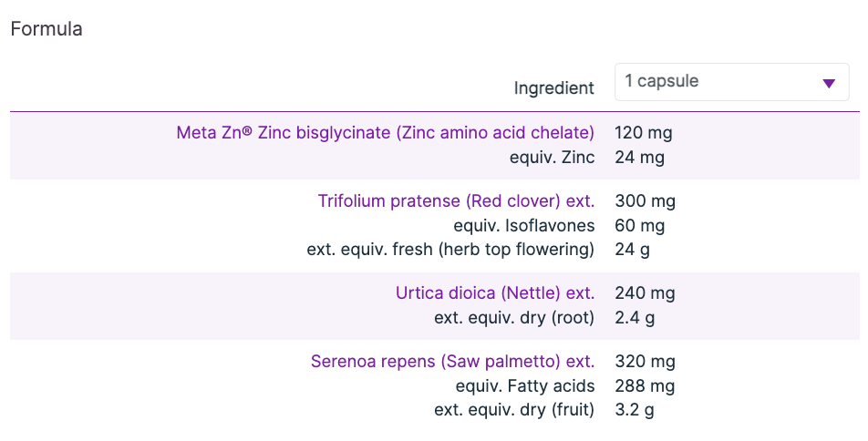Screen dimensions: 868x441
Task: Click the purple dropdown arrow icon
Action: click(x=829, y=83)
